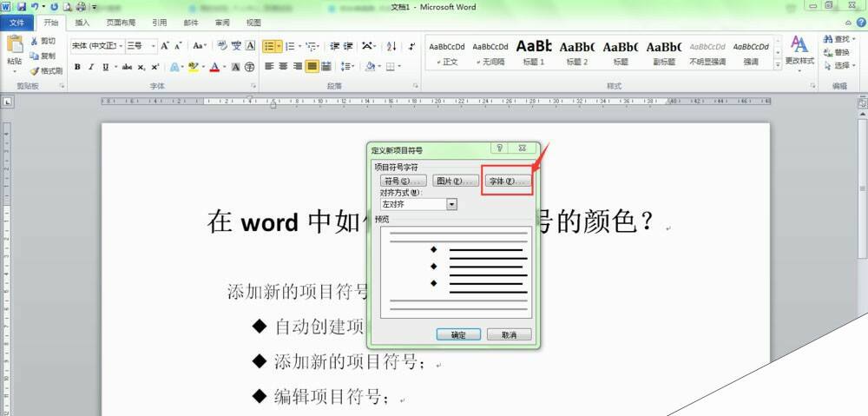Clear formatting eraser icon

222,46
